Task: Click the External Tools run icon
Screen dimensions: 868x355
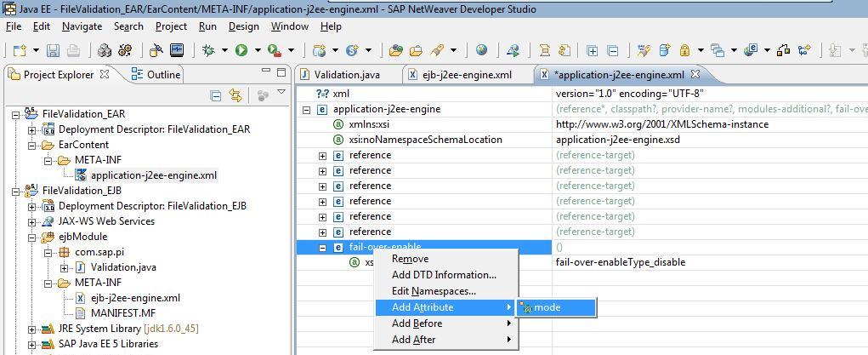Action: pyautogui.click(x=275, y=50)
